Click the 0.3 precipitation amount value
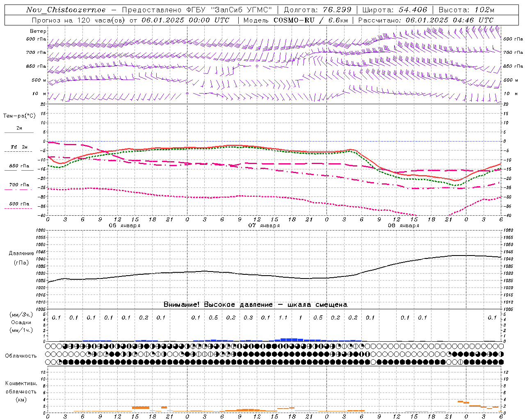This screenshot has width=525, height=420. point(248,317)
